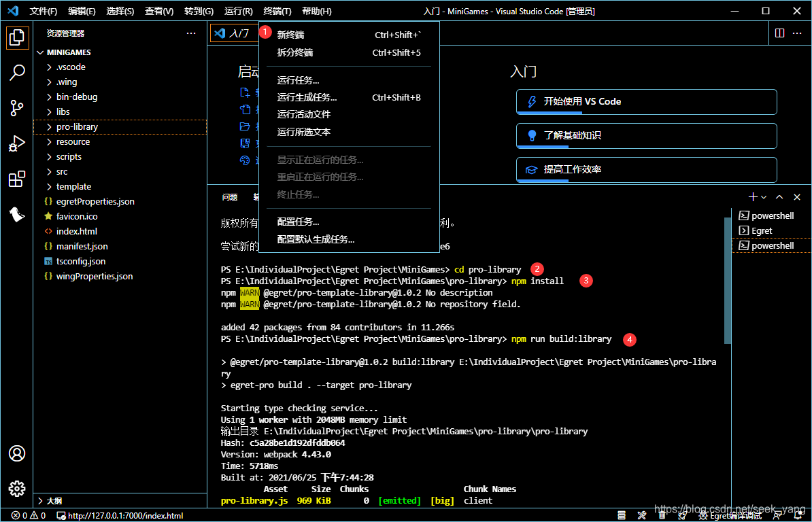Open the 转到(G) menu
This screenshot has height=522, width=812.
(199, 11)
